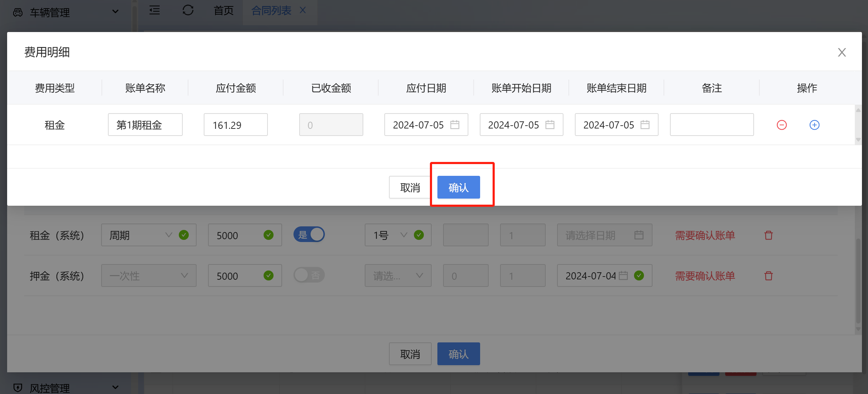Click 取消 button in 费用明细 dialog
This screenshot has height=394, width=868.
(410, 187)
